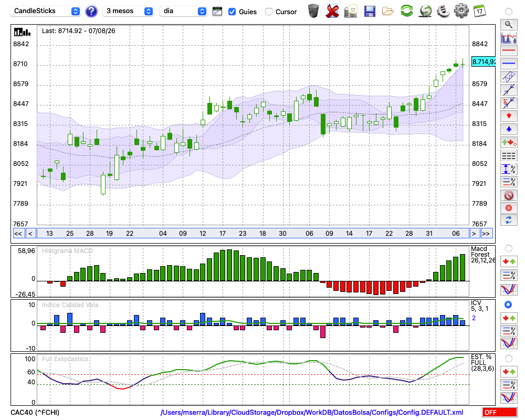Open the settings gear icon

point(461,10)
